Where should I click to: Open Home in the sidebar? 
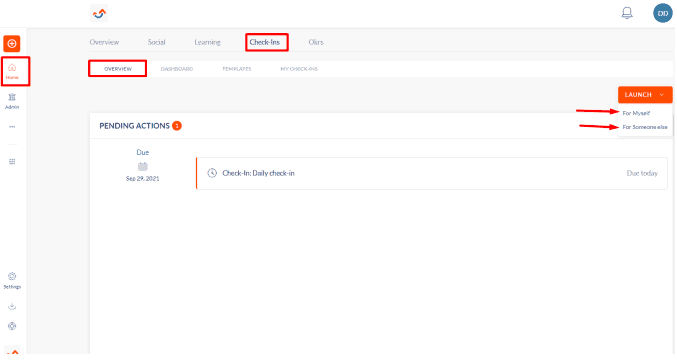(x=12, y=71)
